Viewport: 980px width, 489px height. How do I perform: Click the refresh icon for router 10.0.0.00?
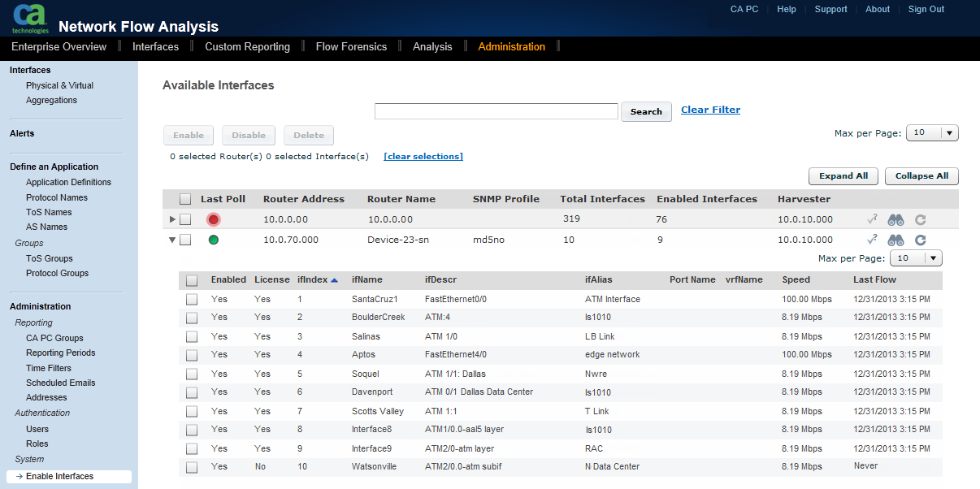(920, 219)
